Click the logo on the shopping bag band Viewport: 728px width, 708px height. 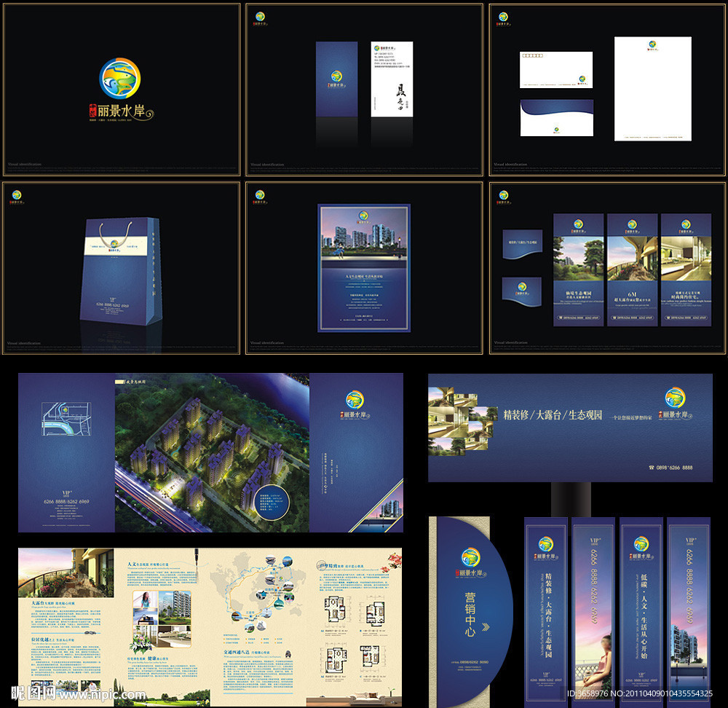[x=114, y=245]
